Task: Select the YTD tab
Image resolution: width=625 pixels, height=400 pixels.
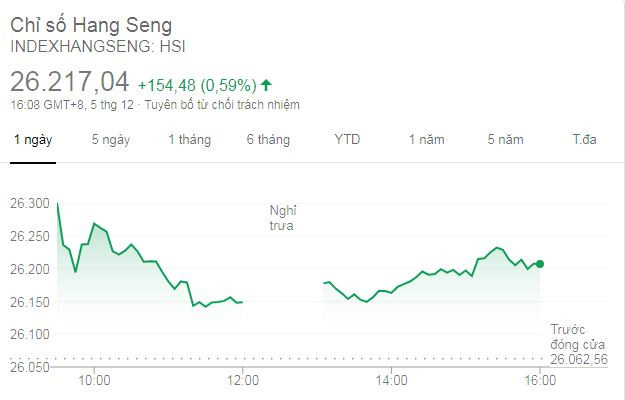Action: 347,140
